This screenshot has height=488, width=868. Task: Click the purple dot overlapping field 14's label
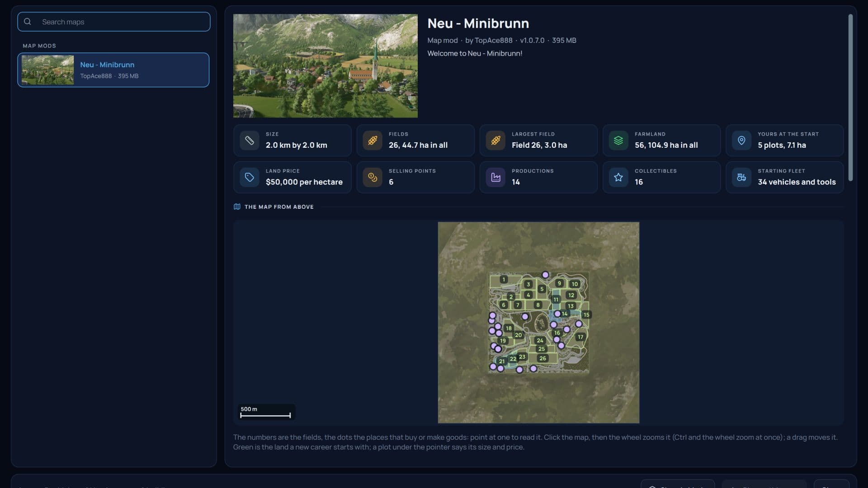pyautogui.click(x=557, y=314)
